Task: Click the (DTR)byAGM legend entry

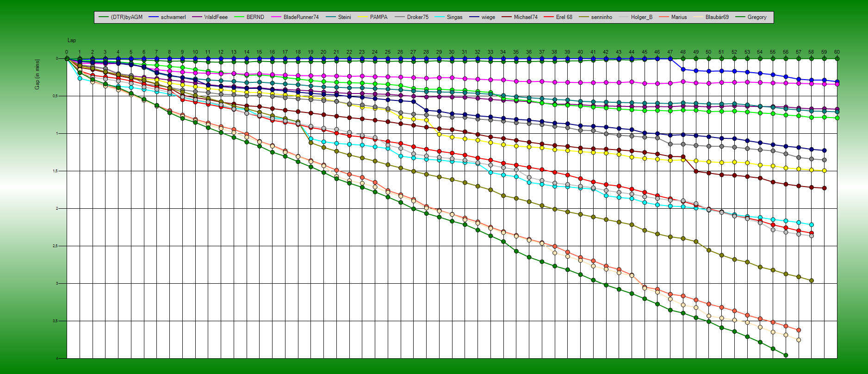Action: click(120, 17)
